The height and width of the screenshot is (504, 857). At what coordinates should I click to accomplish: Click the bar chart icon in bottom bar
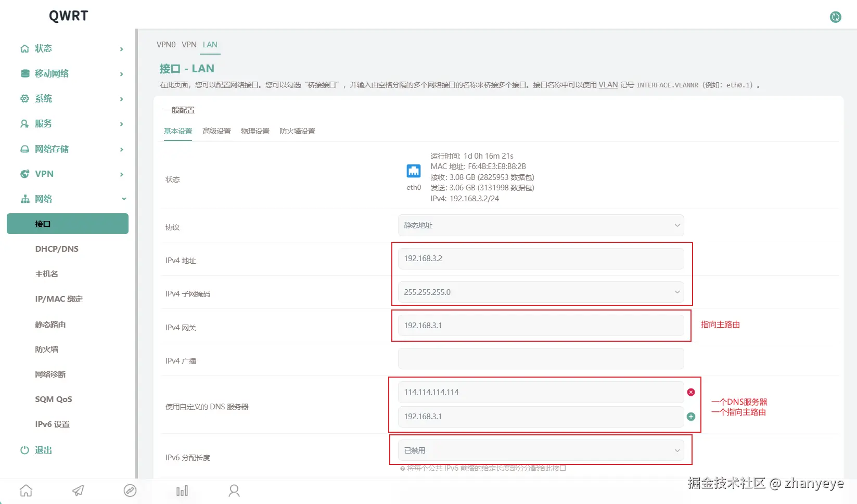pyautogui.click(x=182, y=490)
